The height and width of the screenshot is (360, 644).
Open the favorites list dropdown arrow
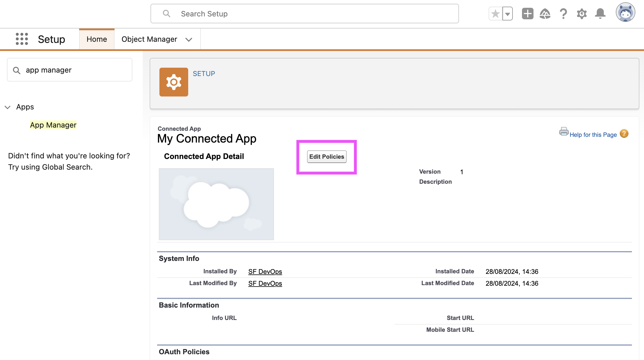(508, 14)
